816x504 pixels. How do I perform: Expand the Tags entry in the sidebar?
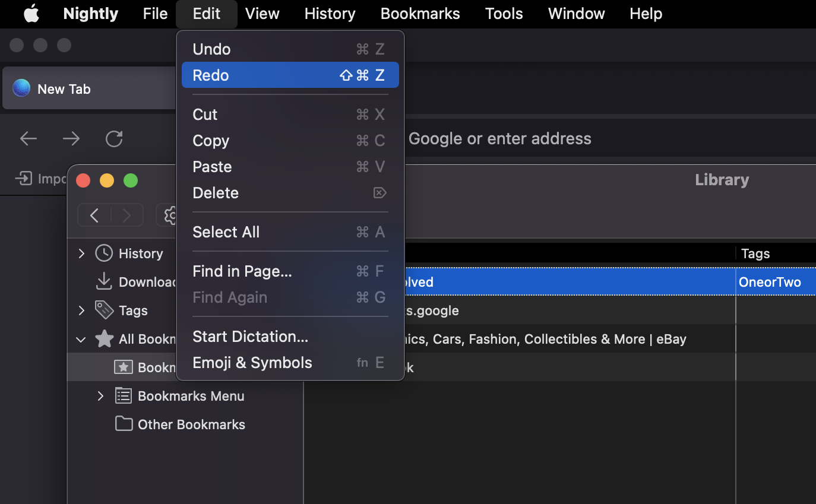81,310
